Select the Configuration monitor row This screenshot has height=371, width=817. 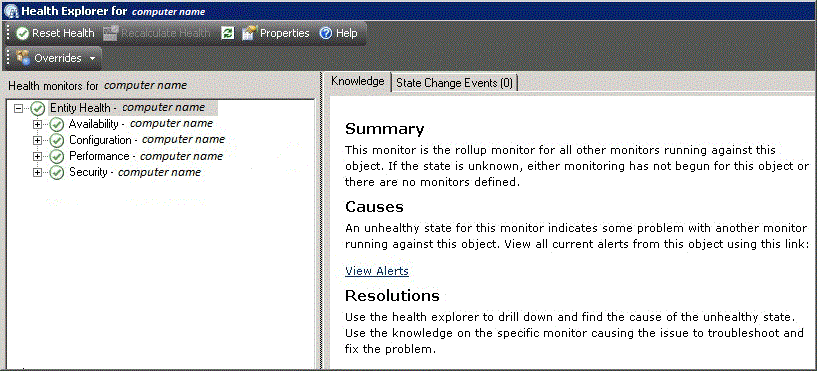(147, 140)
